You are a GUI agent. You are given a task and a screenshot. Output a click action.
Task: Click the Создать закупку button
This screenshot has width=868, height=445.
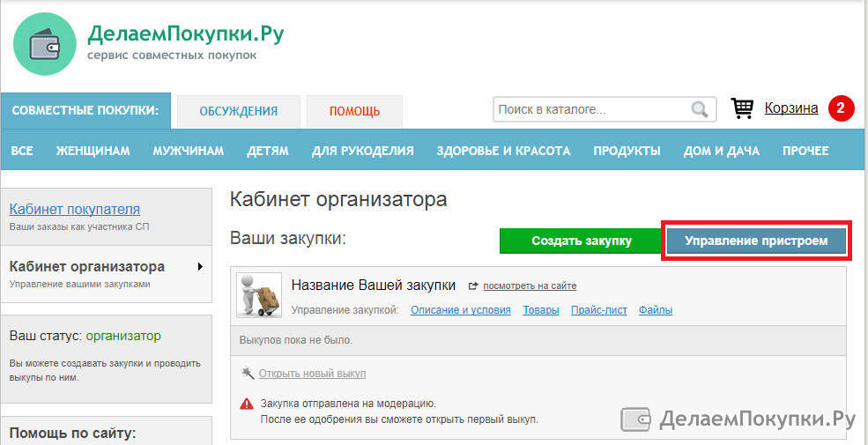tap(582, 241)
